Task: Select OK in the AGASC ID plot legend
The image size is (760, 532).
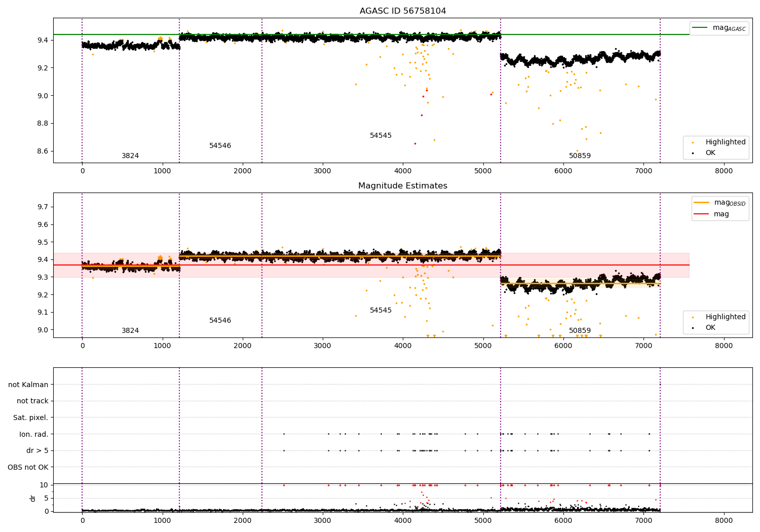Action: click(710, 153)
